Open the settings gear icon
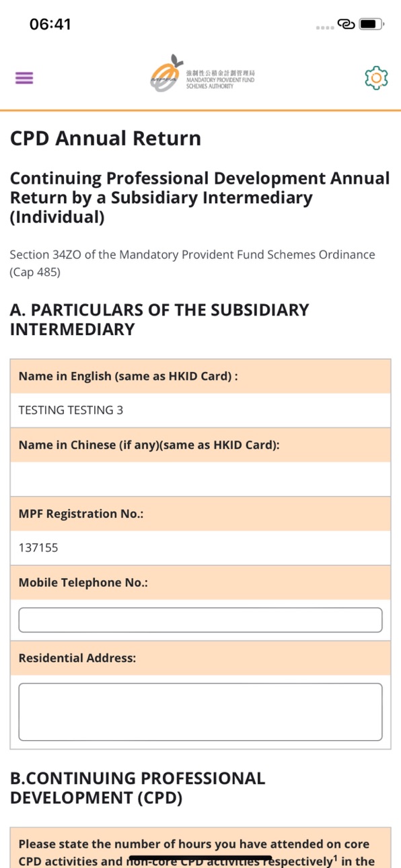 click(x=376, y=78)
